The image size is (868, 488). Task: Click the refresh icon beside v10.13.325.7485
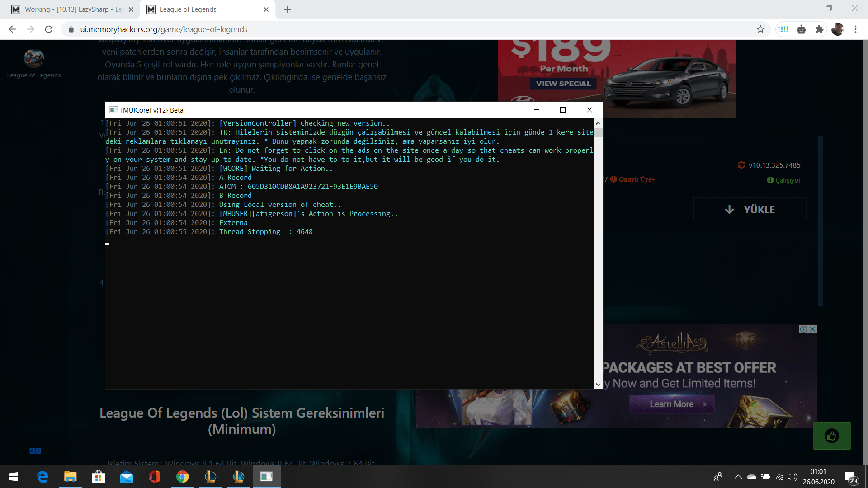click(741, 165)
